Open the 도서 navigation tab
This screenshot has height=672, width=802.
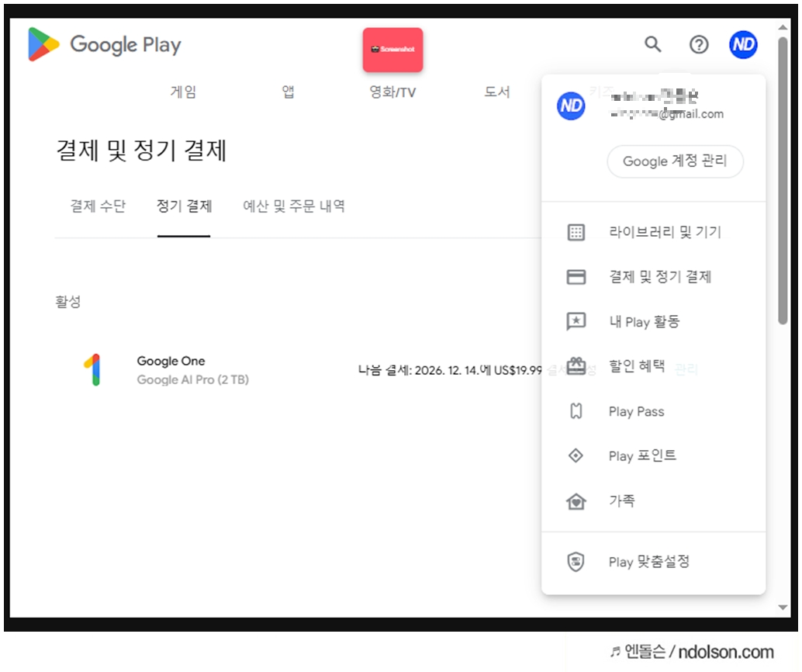[497, 92]
